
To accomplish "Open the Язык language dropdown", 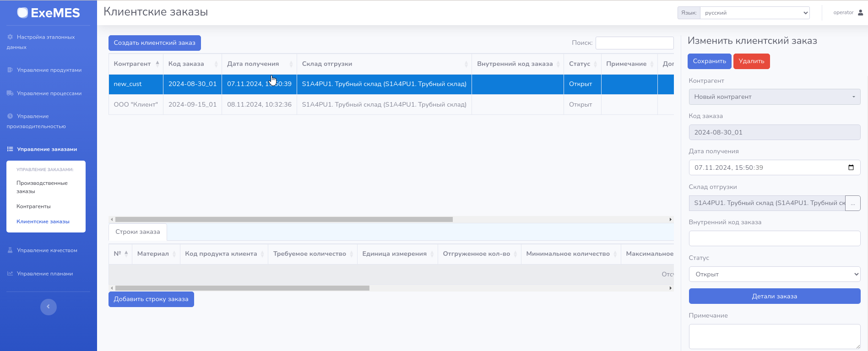I will pos(754,13).
